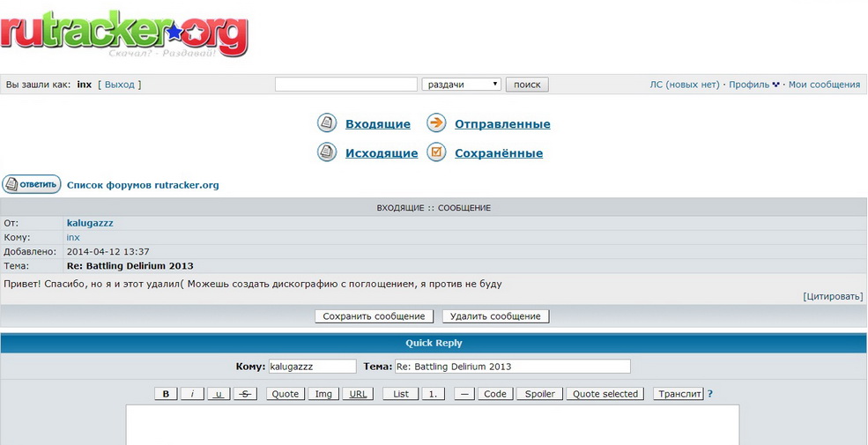This screenshot has height=445, width=868.
Task: Click the List tag button
Action: click(x=401, y=394)
